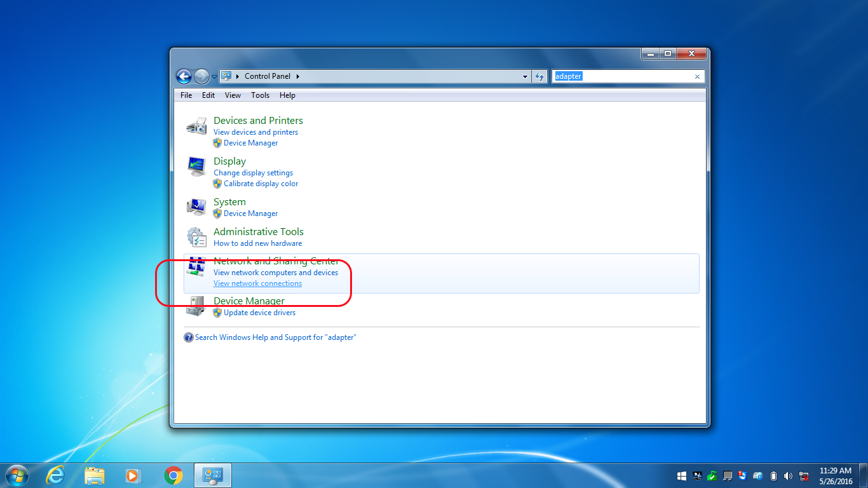868x488 pixels.
Task: Open the Edit menu
Action: click(208, 95)
